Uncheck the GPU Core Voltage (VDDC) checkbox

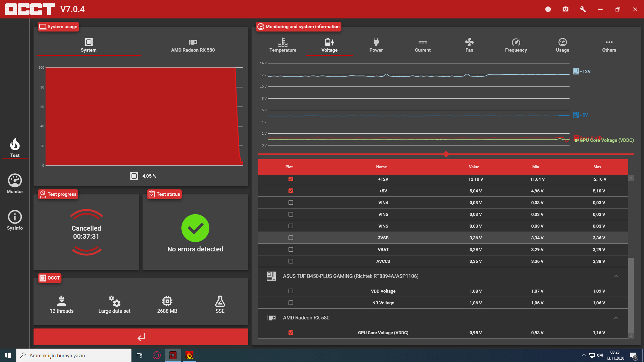pos(291,333)
